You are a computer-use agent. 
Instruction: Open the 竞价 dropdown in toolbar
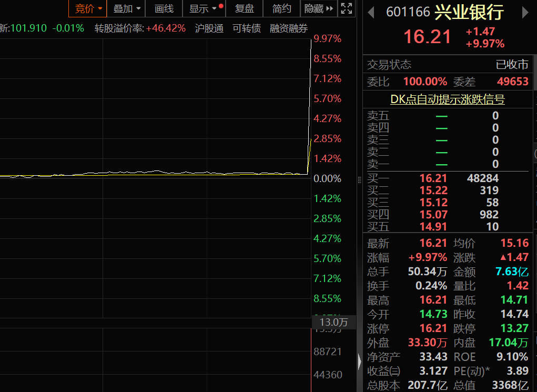(x=88, y=8)
